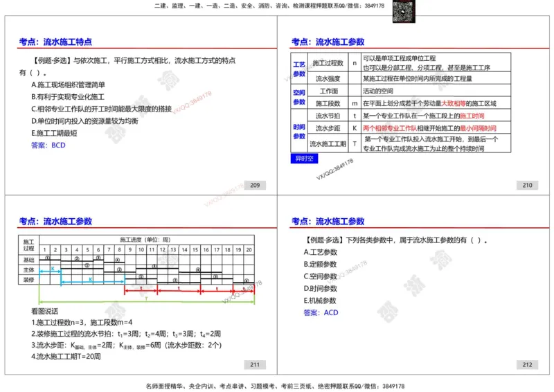This screenshot has height=392, width=554.
Task: Click the '施工段数' table cell
Action: (328, 103)
